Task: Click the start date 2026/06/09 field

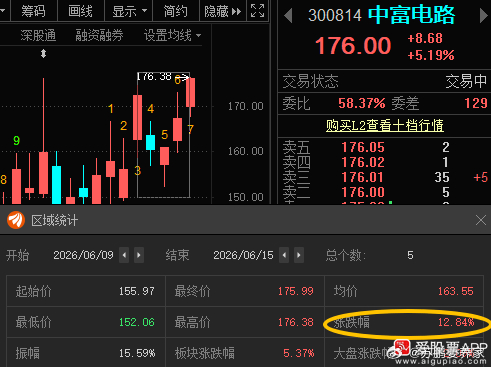Action: pos(83,255)
